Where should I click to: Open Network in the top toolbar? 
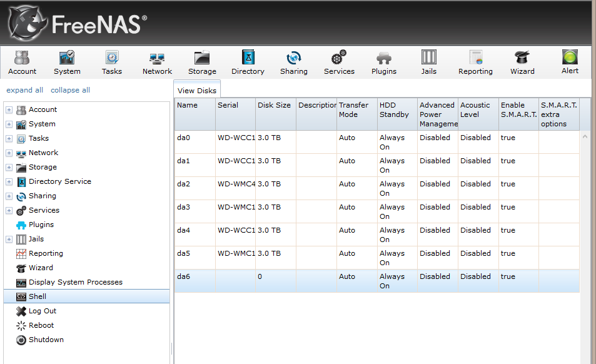point(157,63)
